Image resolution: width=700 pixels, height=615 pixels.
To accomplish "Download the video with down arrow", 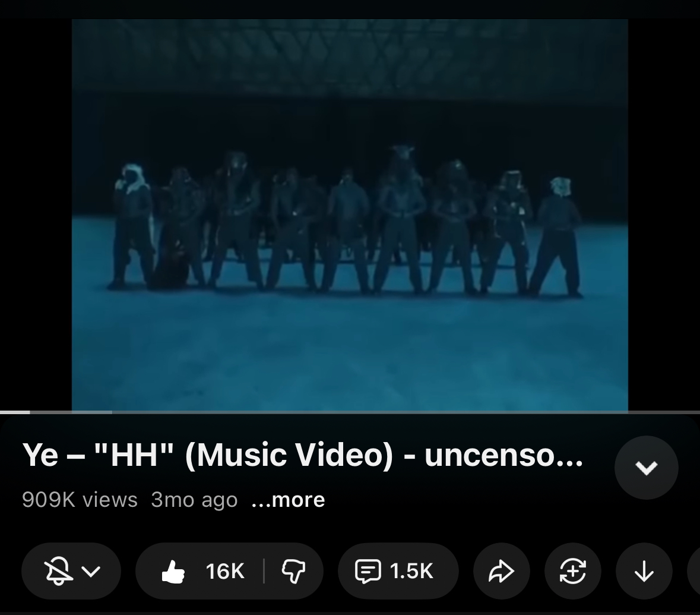I will tap(644, 571).
